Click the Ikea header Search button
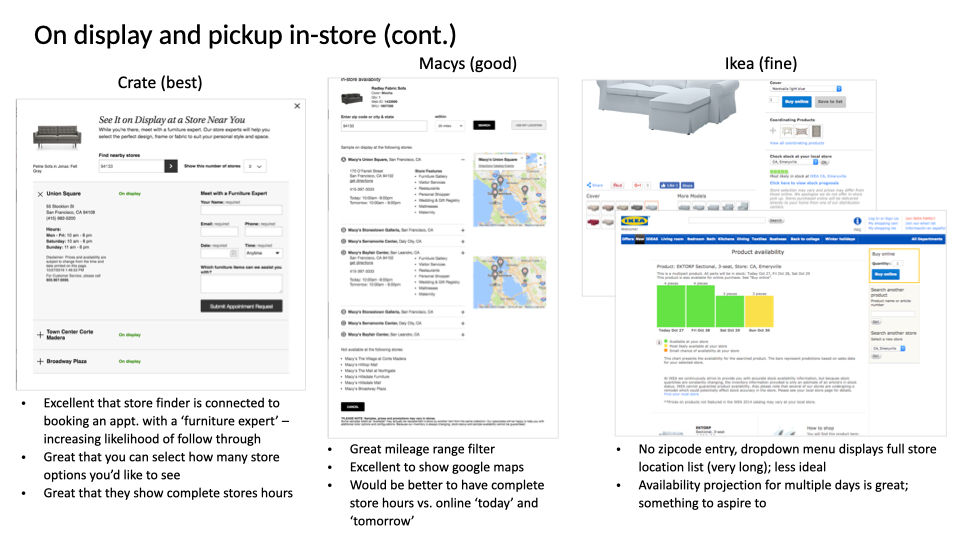This screenshot has height=540, width=960. click(x=776, y=220)
